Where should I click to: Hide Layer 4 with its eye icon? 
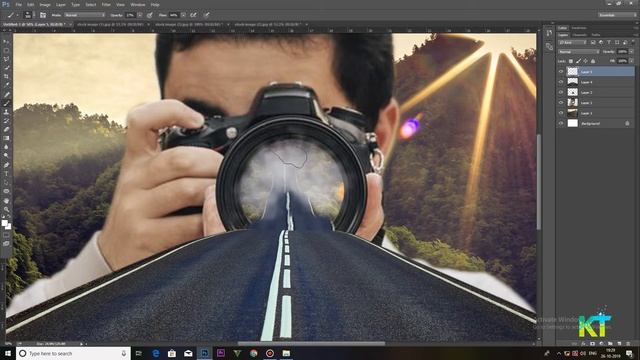561,82
